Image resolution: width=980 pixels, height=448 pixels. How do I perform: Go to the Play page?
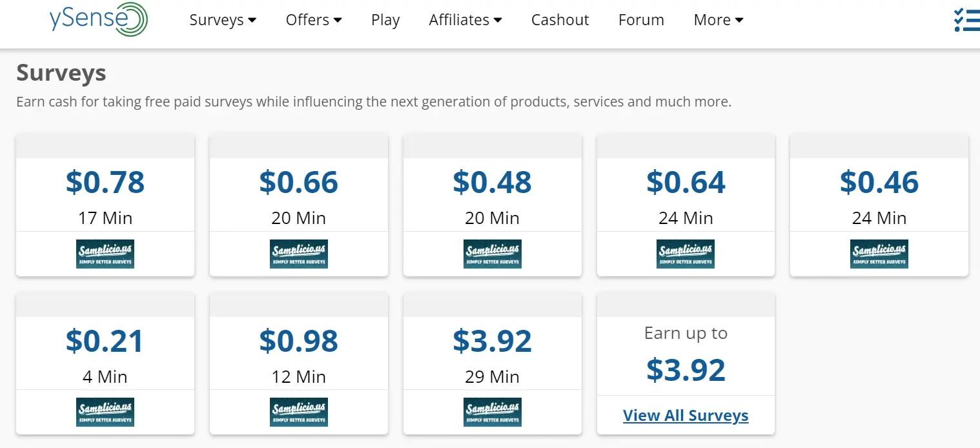pos(385,20)
